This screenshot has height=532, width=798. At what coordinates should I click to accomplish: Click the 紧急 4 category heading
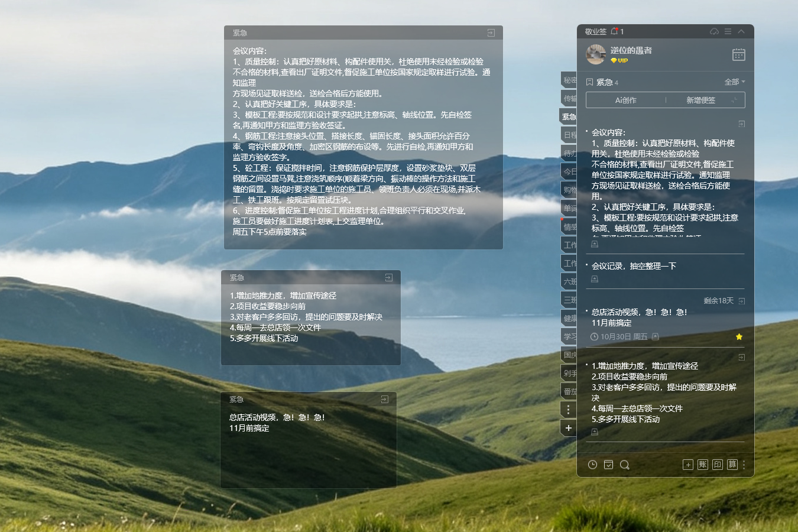pyautogui.click(x=602, y=82)
